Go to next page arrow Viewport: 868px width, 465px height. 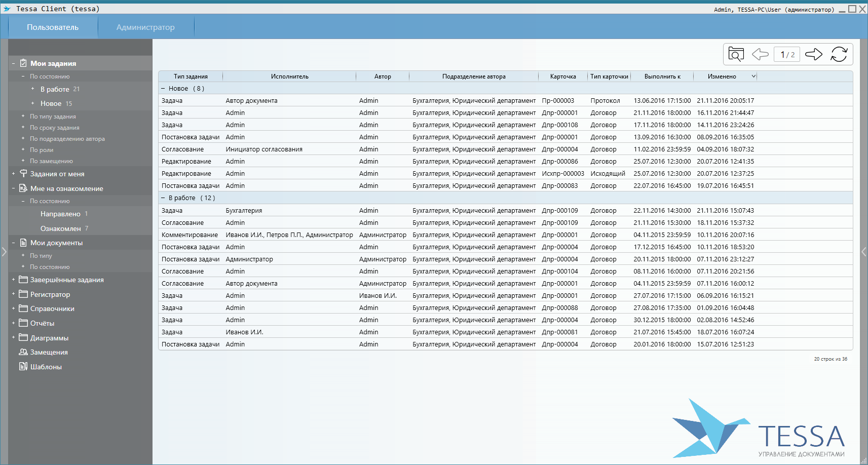[814, 54]
